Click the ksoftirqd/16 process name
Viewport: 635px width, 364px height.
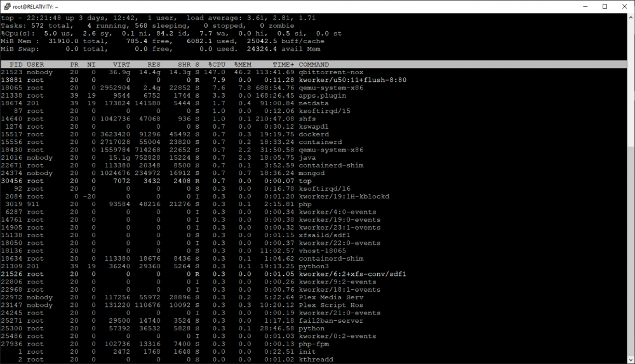point(324,188)
